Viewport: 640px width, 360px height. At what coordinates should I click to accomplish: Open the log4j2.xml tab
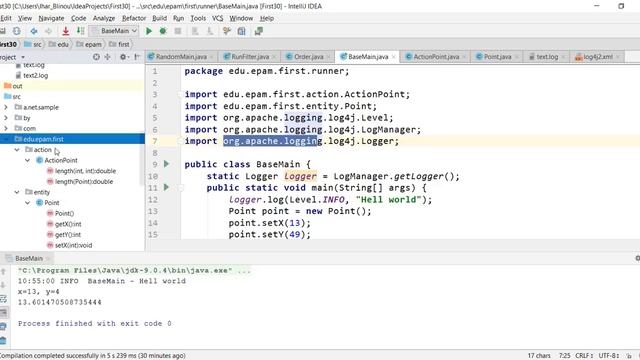pyautogui.click(x=598, y=57)
